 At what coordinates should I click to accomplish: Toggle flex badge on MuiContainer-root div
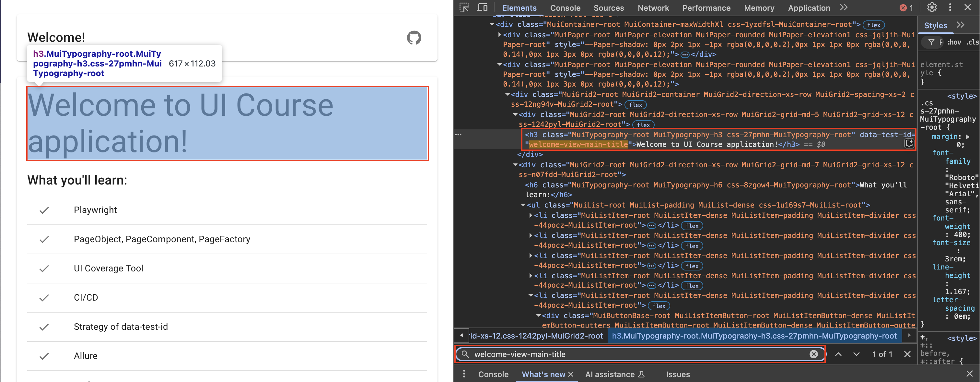874,25
